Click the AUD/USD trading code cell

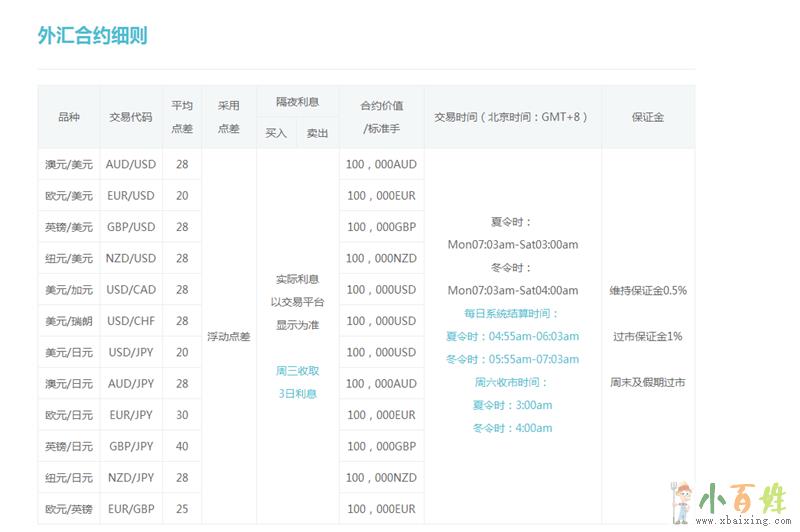(131, 164)
